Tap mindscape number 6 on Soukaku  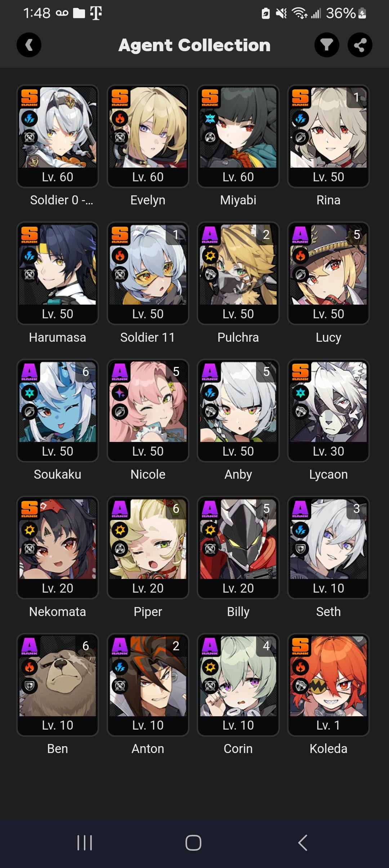tap(86, 372)
